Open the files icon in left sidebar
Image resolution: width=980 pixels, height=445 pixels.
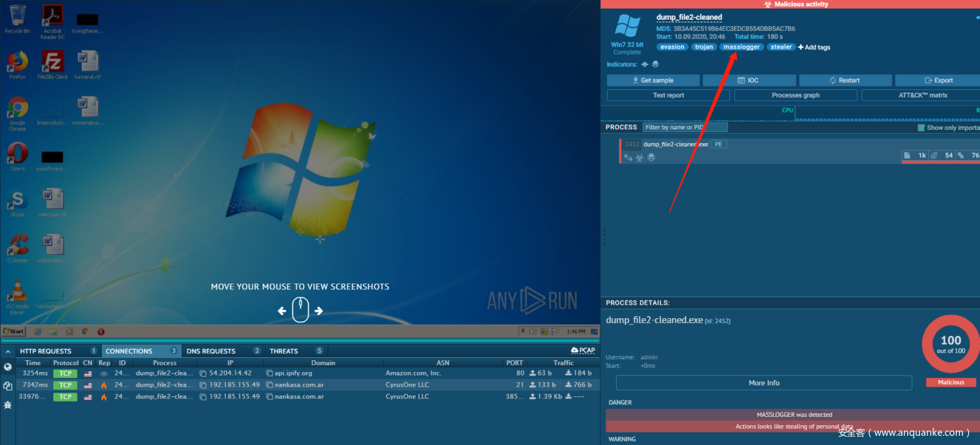(8, 386)
